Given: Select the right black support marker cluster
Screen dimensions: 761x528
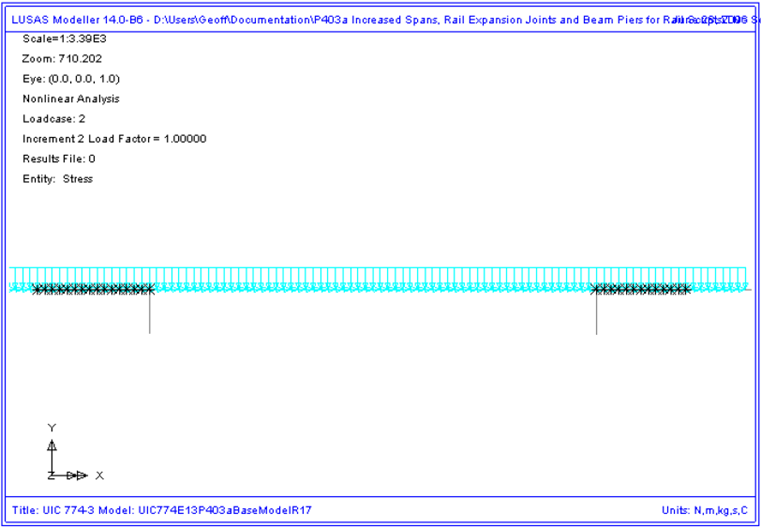Looking at the screenshot, I should coord(642,290).
